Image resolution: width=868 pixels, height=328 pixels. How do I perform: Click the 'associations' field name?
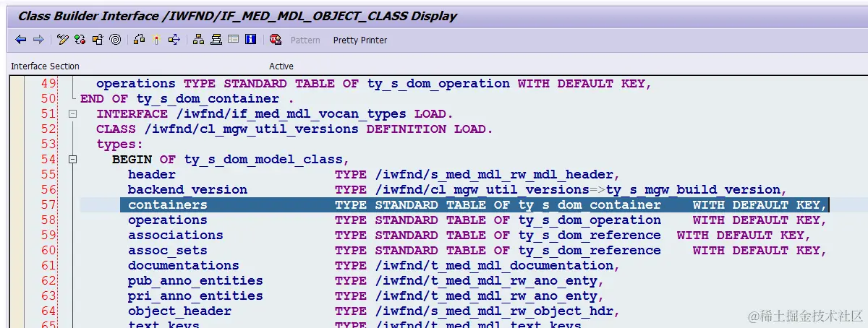(x=176, y=235)
